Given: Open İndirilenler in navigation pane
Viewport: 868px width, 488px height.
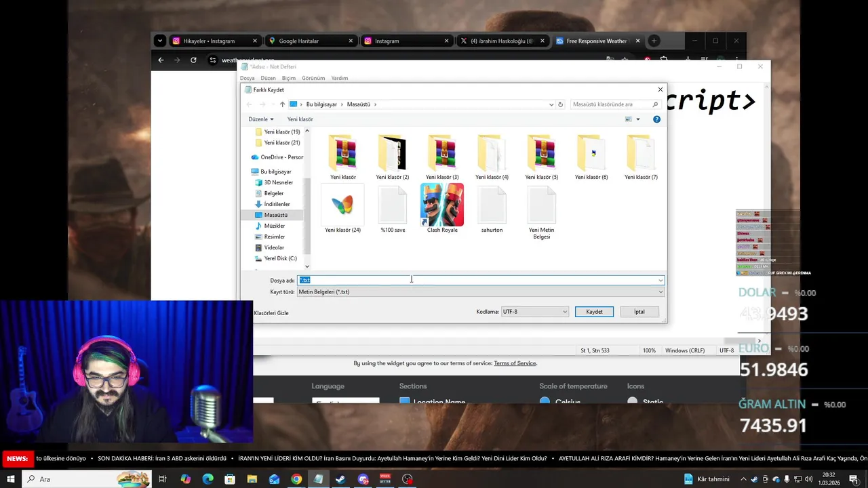Looking at the screenshot, I should point(272,204).
